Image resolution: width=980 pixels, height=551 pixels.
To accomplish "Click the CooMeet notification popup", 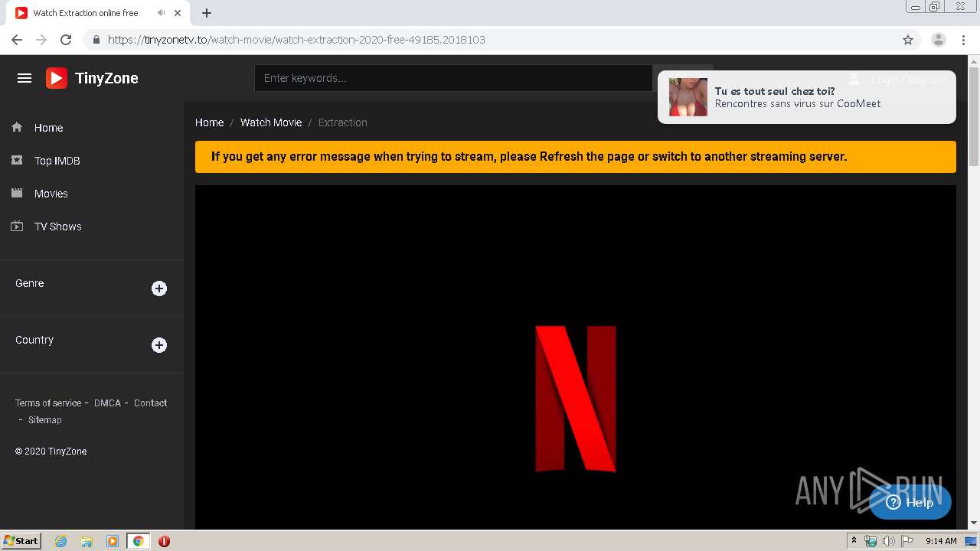I will pos(807,97).
